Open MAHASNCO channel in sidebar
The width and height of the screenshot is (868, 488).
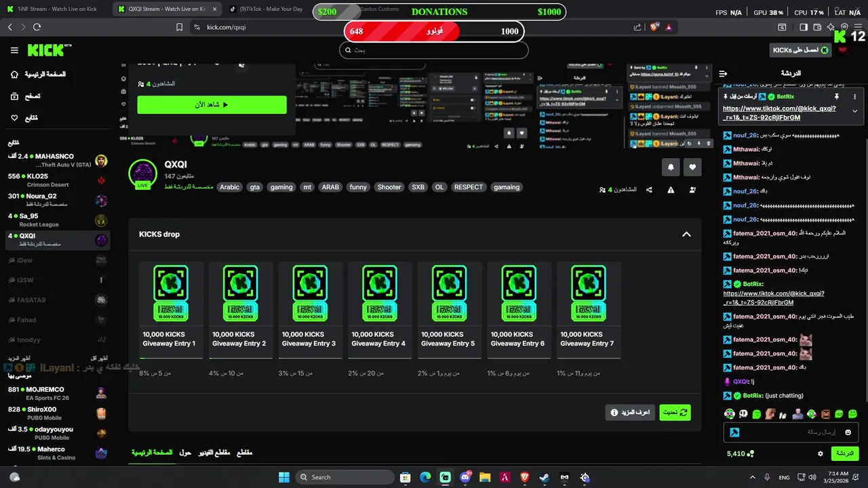58,161
